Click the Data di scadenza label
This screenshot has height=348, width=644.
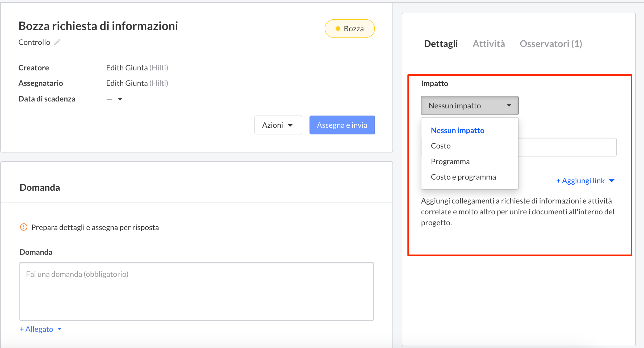coord(47,99)
